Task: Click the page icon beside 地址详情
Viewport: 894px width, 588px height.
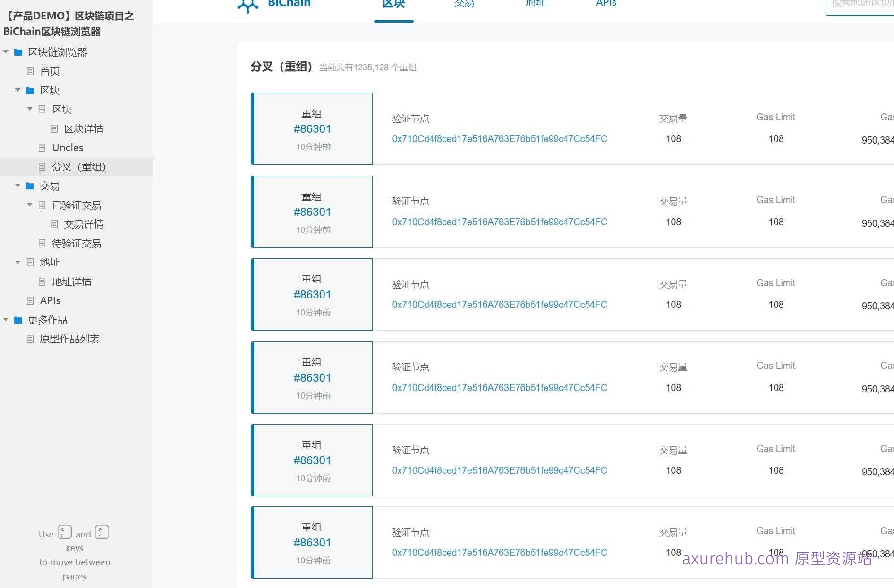Action: [x=42, y=281]
